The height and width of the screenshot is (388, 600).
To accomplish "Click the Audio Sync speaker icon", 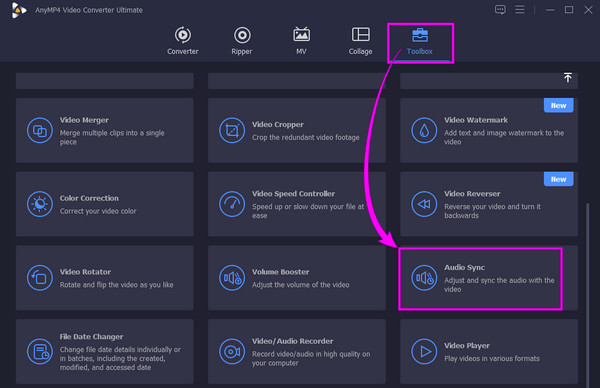I will point(424,278).
